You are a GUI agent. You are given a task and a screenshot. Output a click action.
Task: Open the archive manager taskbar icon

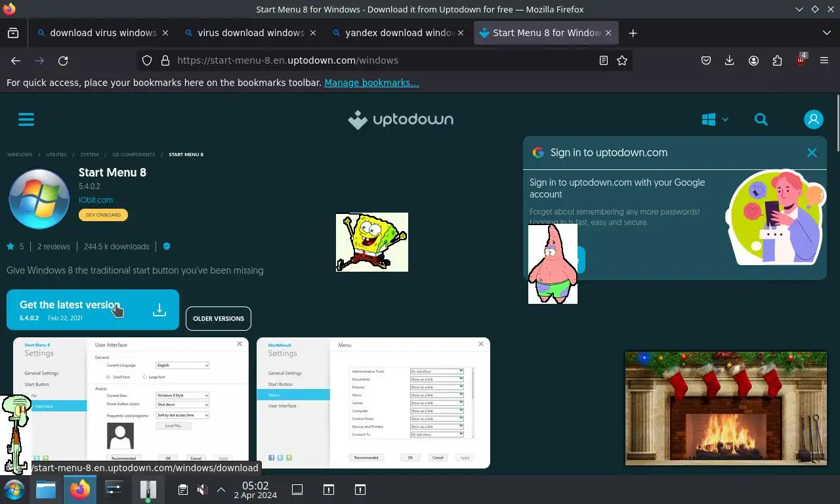[x=148, y=490]
